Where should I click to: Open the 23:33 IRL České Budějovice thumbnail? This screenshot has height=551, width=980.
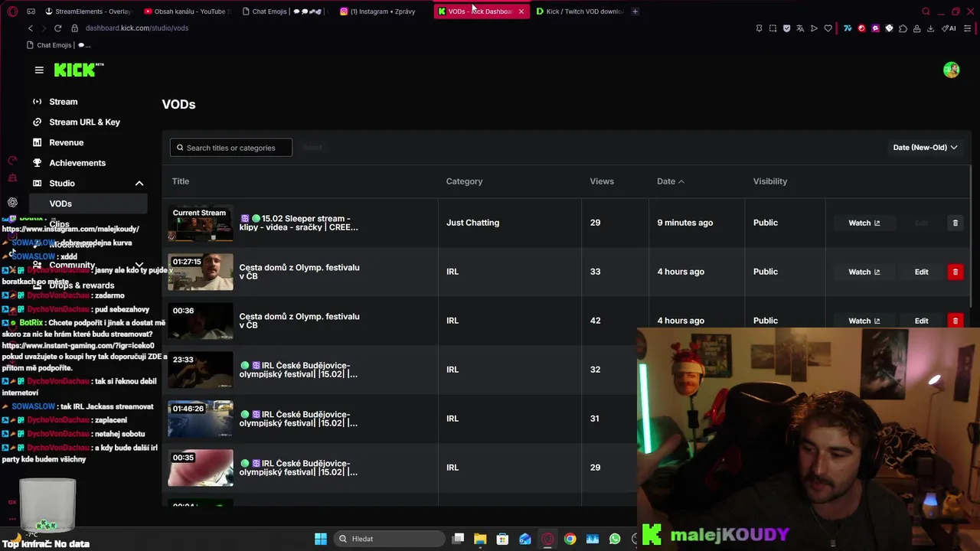pos(200,370)
